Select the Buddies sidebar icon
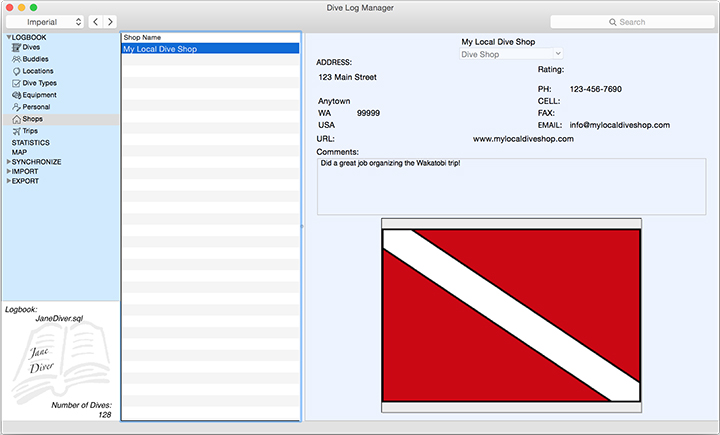Screen dimensions: 720x435 (x=16, y=59)
